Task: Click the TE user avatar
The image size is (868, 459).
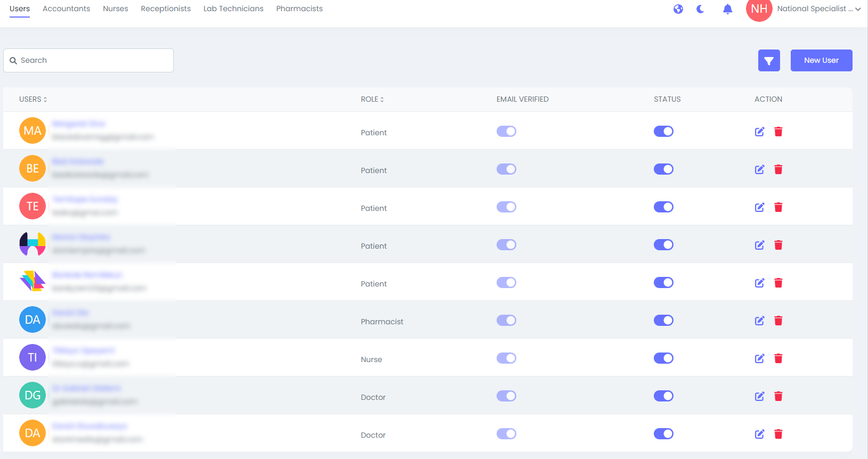Action: coord(33,206)
